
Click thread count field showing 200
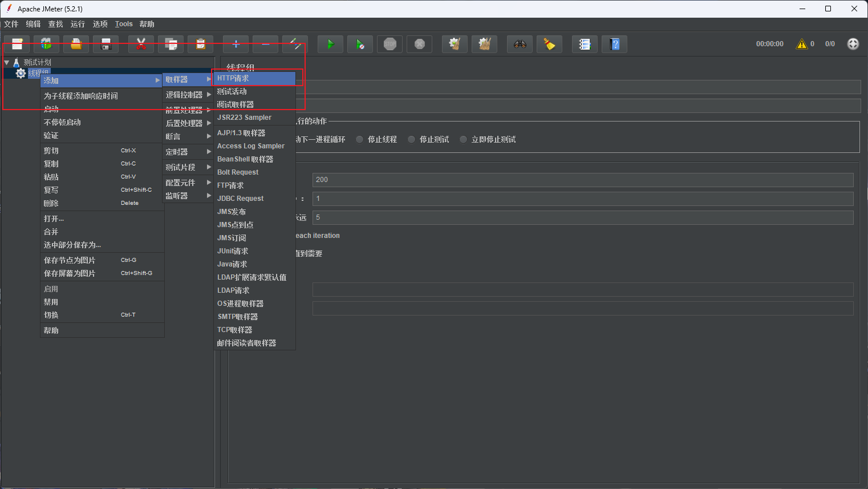click(583, 180)
